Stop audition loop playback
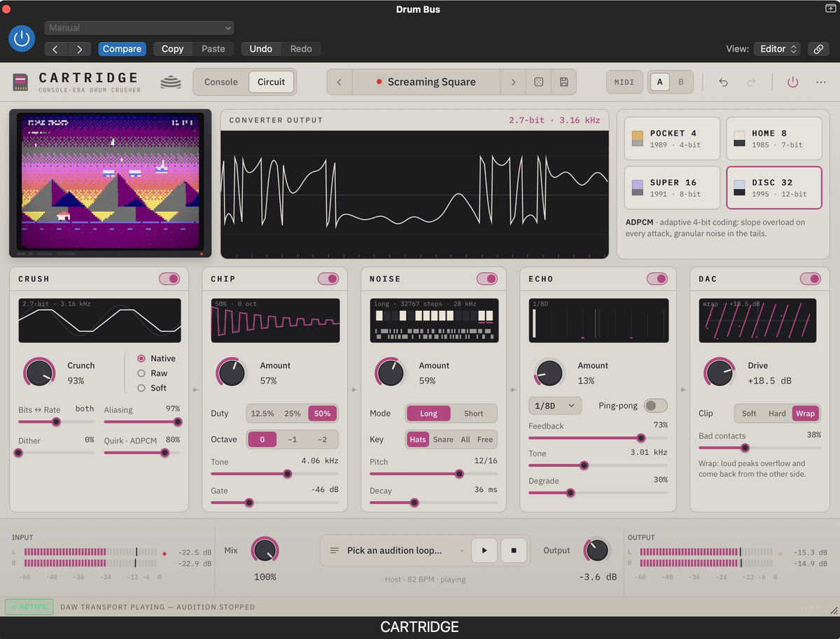Viewport: 840px width, 639px height. coord(513,550)
